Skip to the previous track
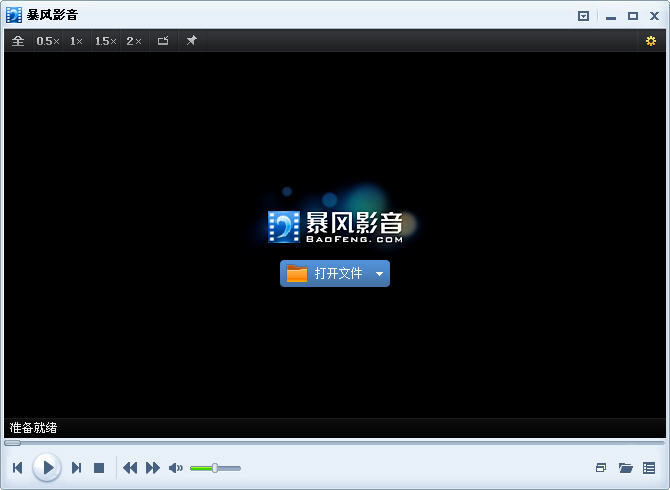 click(18, 468)
